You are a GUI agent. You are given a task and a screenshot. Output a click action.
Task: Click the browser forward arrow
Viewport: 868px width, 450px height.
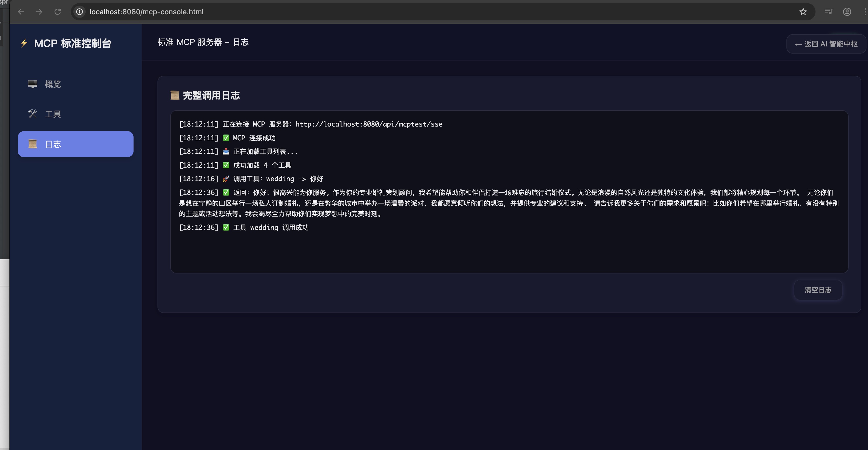(39, 12)
